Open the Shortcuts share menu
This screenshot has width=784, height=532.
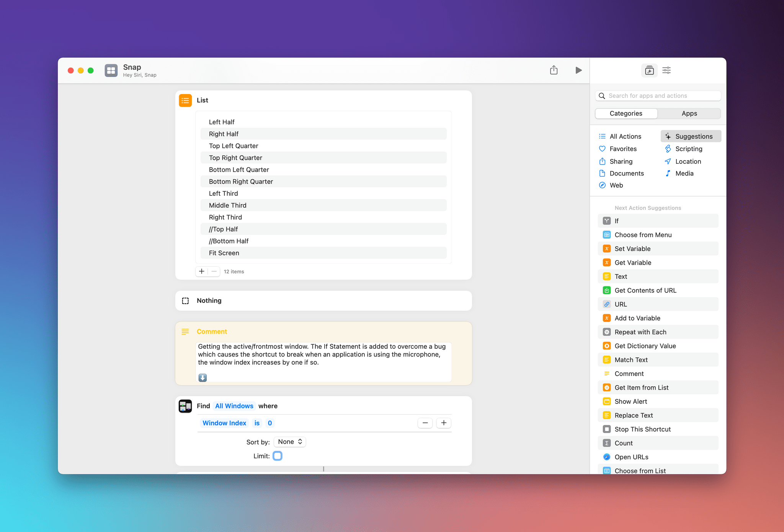554,70
